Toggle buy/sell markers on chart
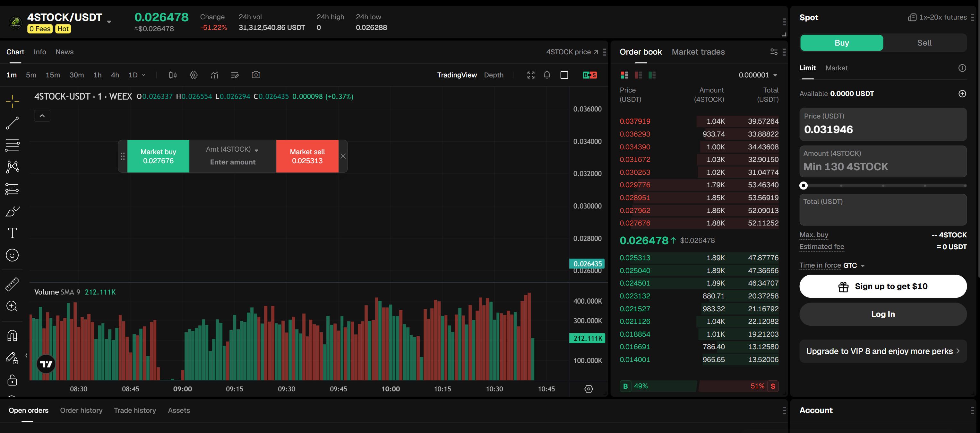Screen dimensions: 980x433 pos(590,75)
